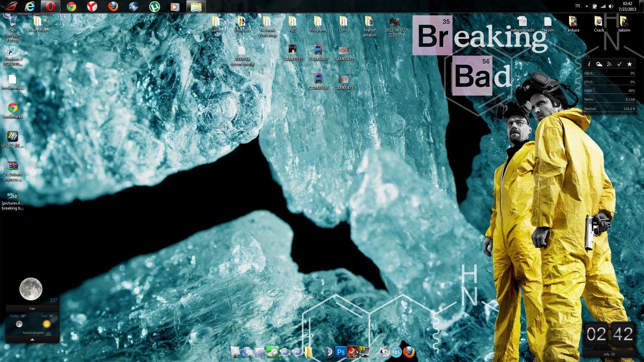This screenshot has height=362, width=644.
Task: Select the ankara folder
Action: 573,24
